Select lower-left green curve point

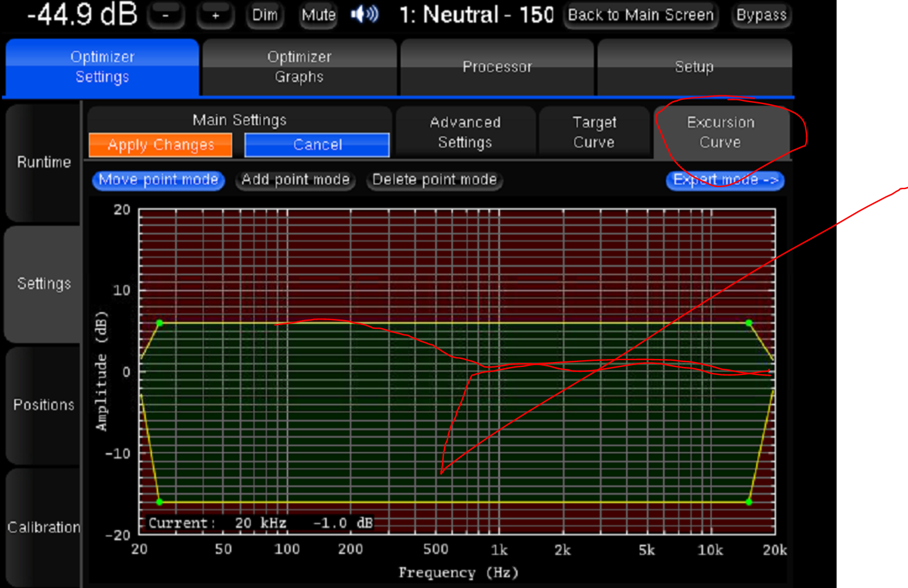(159, 502)
